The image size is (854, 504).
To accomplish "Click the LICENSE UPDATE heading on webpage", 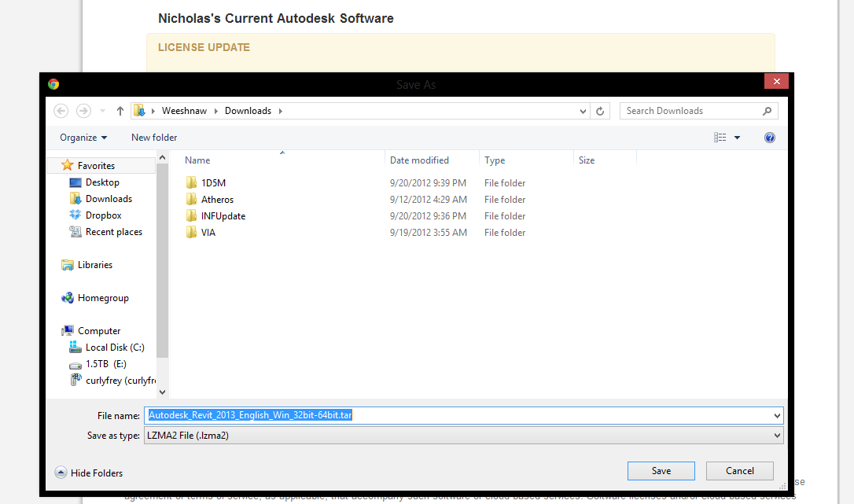I will click(x=204, y=47).
